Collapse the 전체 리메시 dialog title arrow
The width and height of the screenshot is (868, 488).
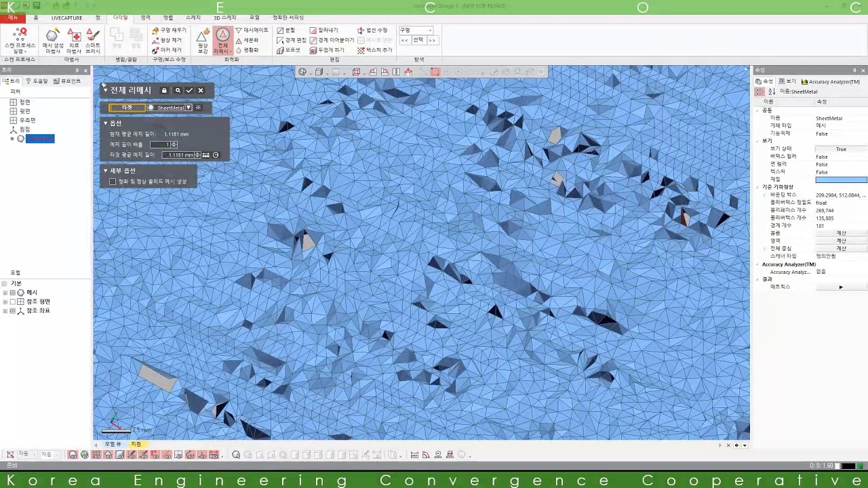(x=104, y=89)
